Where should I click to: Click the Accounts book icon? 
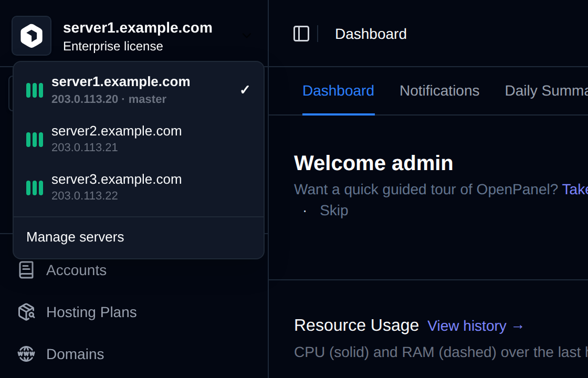(26, 270)
